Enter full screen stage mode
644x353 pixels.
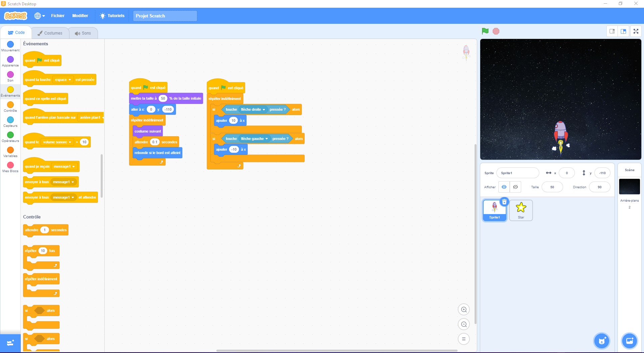(636, 31)
